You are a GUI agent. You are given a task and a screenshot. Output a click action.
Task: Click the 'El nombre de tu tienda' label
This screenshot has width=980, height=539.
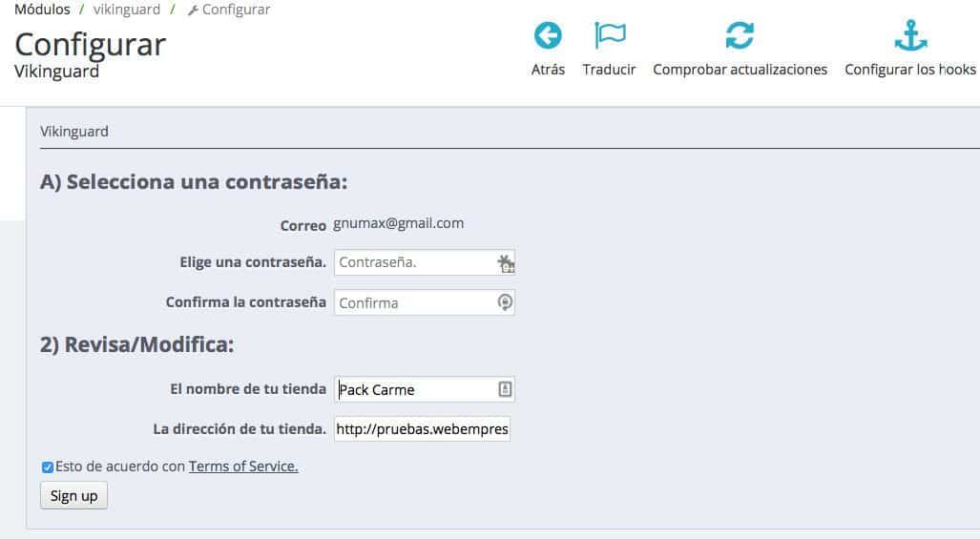click(x=248, y=389)
